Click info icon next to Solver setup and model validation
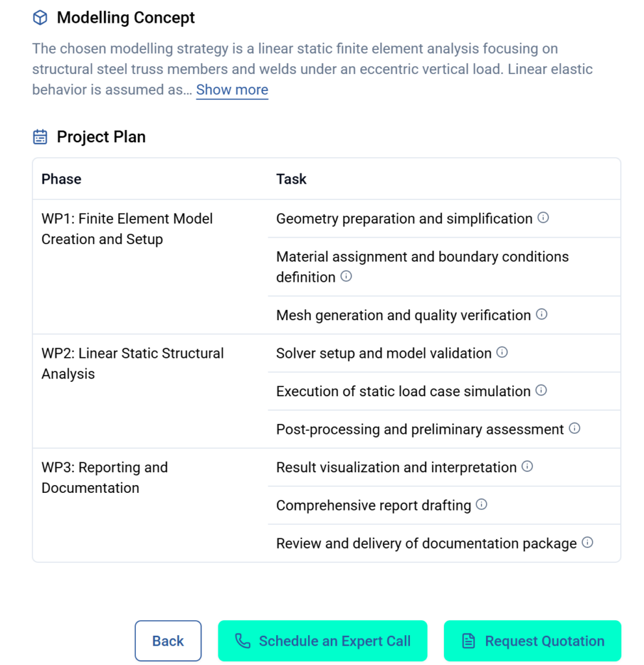This screenshot has width=644, height=665. click(x=502, y=353)
